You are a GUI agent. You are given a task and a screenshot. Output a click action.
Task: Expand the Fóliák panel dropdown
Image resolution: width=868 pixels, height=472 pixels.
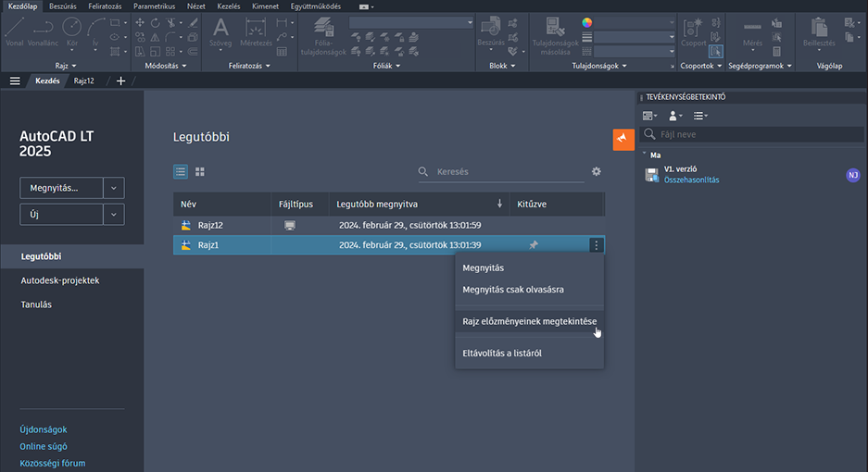click(x=386, y=66)
